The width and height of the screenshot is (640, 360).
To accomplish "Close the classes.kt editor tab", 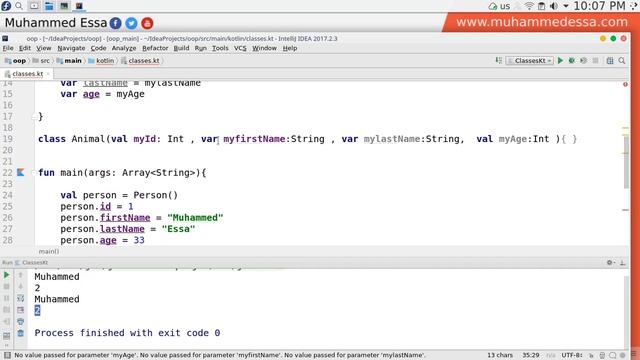I will [x=48, y=74].
